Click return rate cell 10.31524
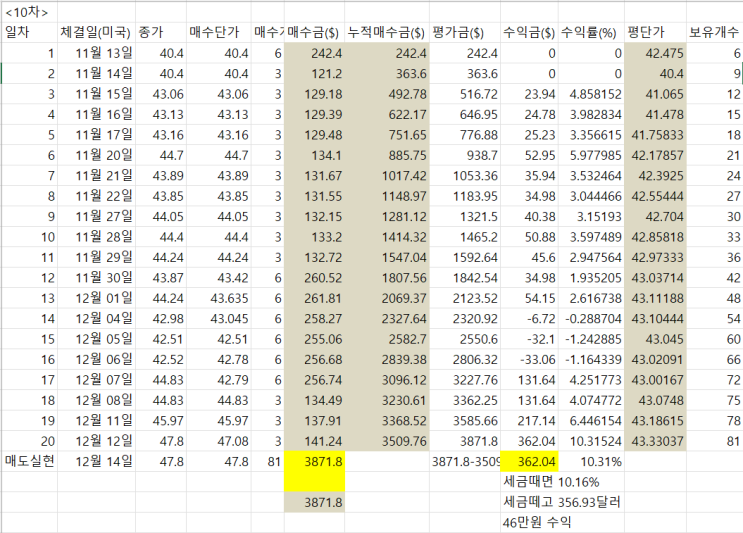Screen dimensions: 743x533 coord(591,441)
